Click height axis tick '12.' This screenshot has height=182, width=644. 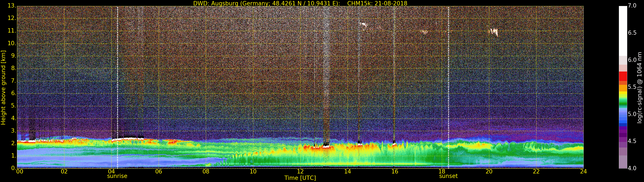click(x=12, y=18)
